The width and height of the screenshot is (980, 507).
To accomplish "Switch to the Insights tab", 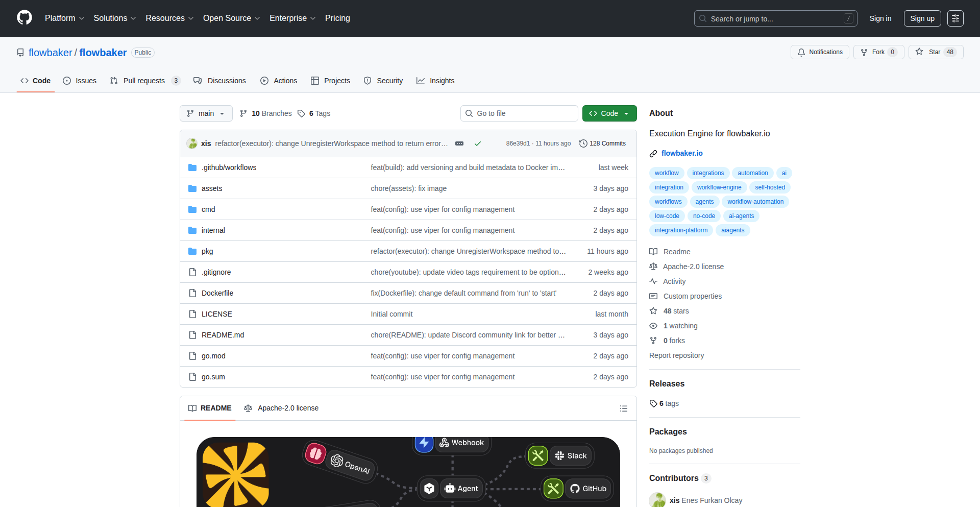I will click(435, 81).
